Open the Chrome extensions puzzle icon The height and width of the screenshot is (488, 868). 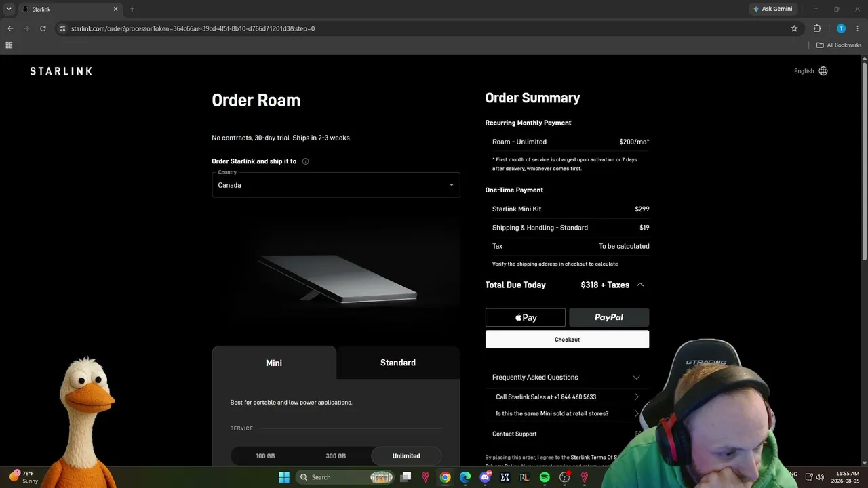click(x=817, y=28)
